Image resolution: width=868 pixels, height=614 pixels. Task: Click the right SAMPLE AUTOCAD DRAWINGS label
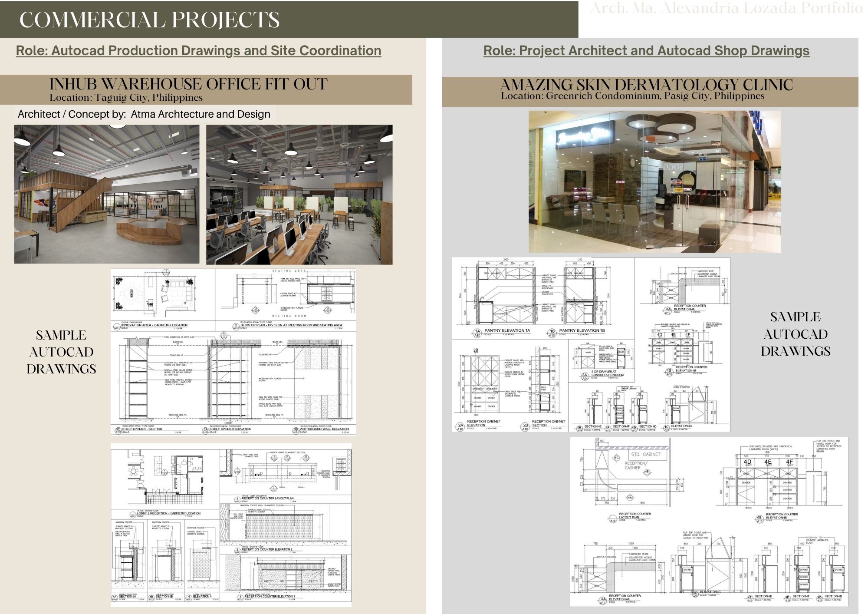[x=796, y=334]
